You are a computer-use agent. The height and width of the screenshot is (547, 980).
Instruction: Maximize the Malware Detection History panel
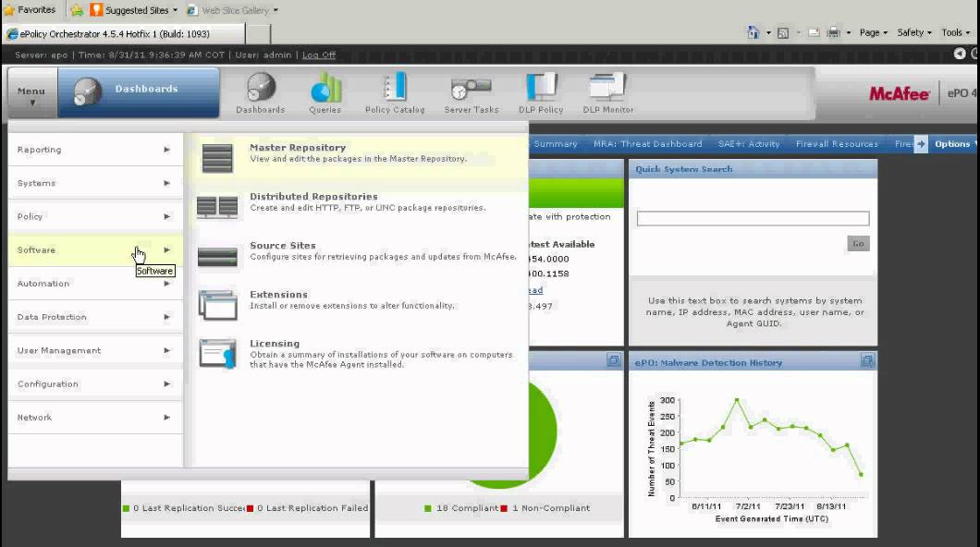pyautogui.click(x=867, y=360)
